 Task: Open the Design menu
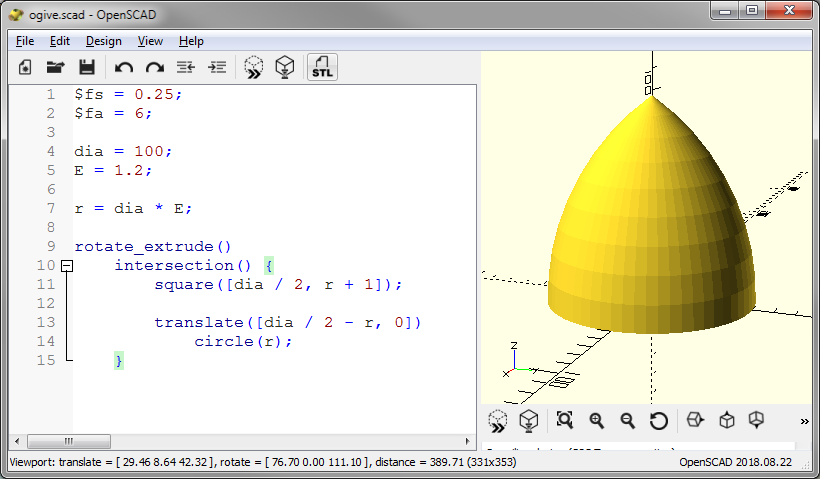pyautogui.click(x=103, y=41)
